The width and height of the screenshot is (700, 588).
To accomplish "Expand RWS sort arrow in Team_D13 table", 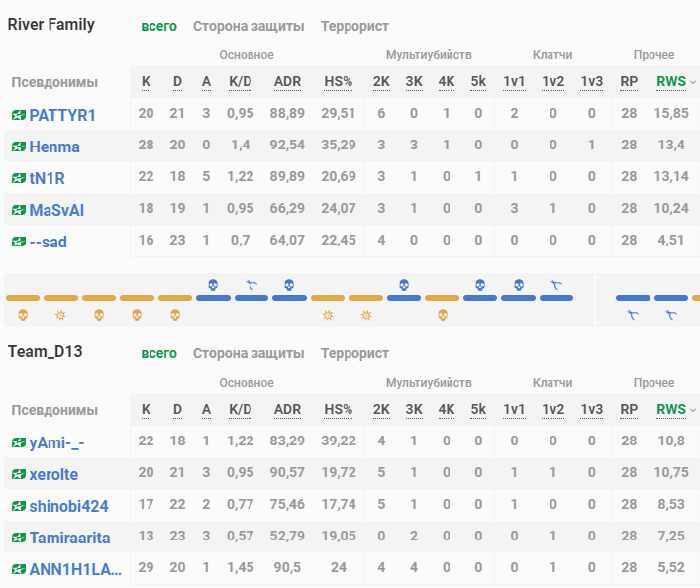I will 692,410.
